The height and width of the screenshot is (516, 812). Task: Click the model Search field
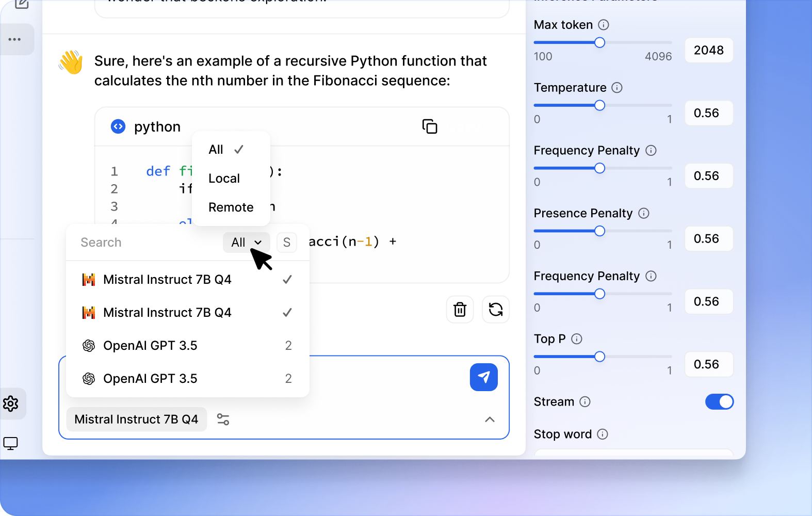point(147,243)
